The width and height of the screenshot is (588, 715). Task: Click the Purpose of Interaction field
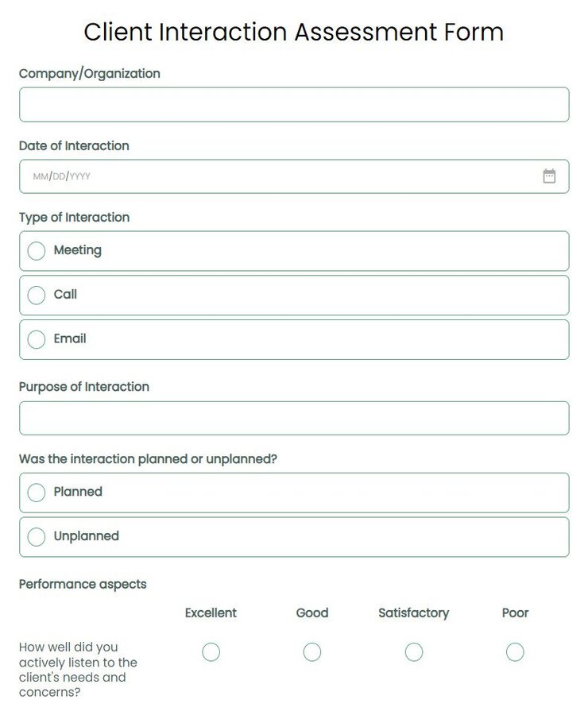[294, 417]
